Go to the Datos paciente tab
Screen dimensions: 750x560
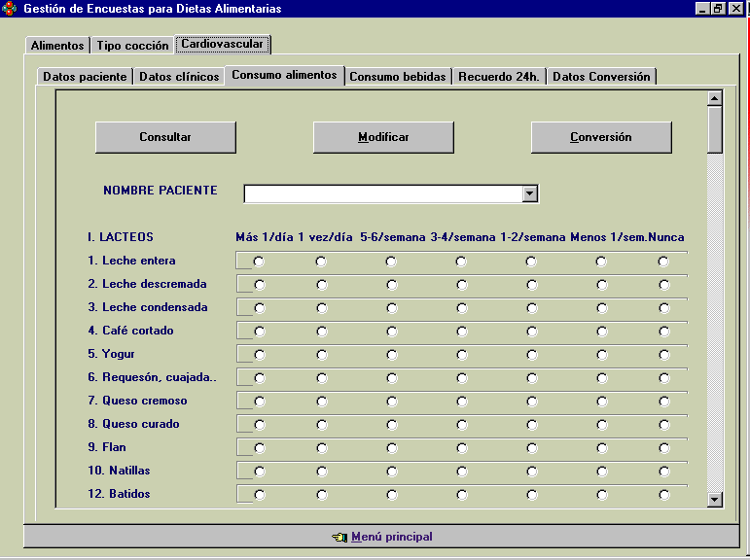[x=85, y=77]
